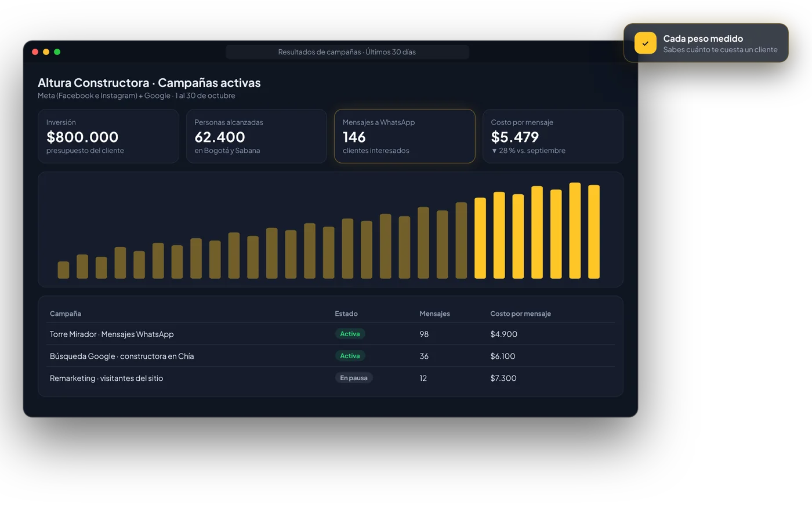Click the tallest bright yellow chart bar
The image size is (812, 510).
coord(575,231)
